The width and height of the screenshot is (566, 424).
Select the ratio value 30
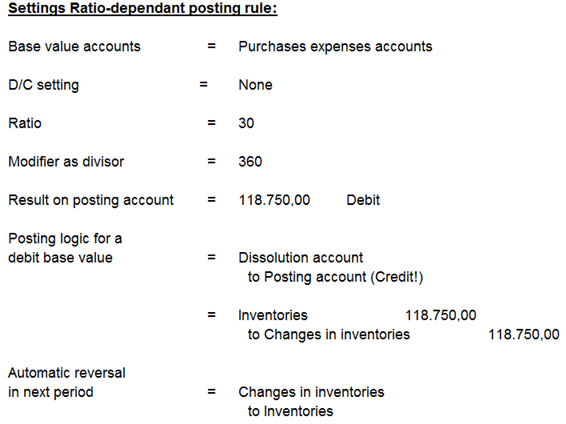(x=246, y=123)
